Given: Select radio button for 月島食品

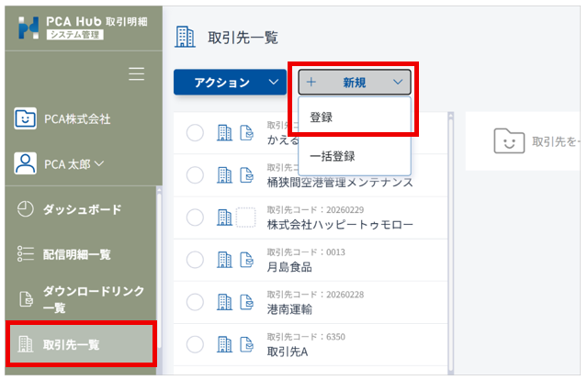Looking at the screenshot, I should [x=195, y=260].
